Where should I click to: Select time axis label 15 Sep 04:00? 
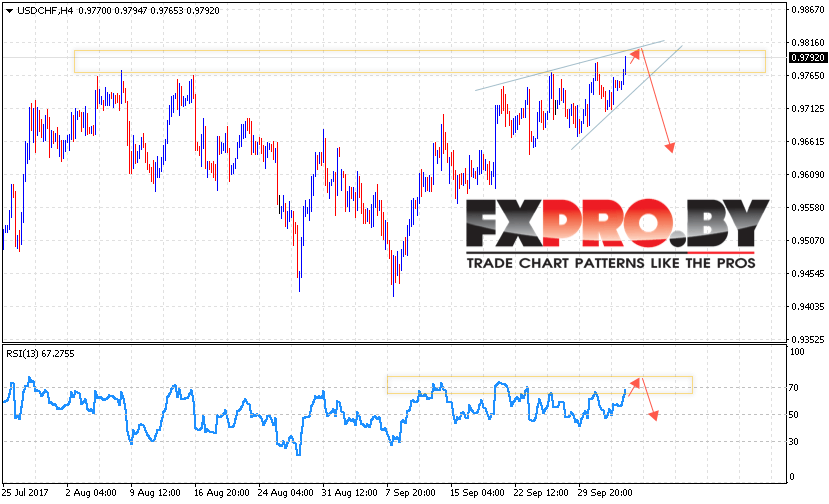click(477, 492)
